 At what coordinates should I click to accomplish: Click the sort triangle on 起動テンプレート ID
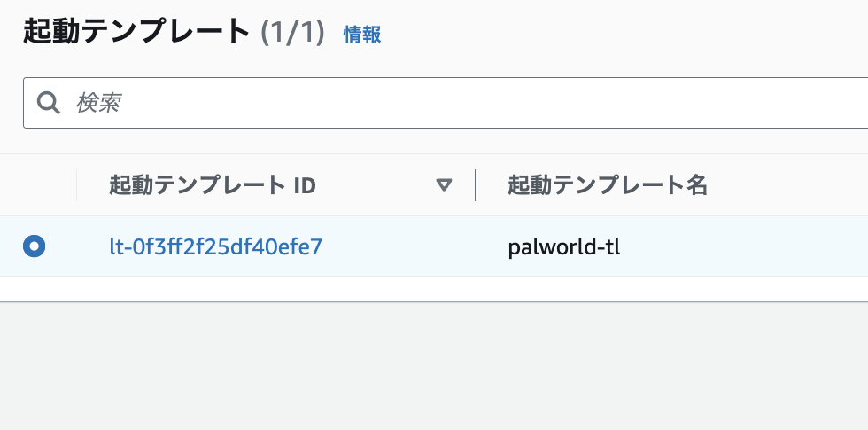(444, 185)
